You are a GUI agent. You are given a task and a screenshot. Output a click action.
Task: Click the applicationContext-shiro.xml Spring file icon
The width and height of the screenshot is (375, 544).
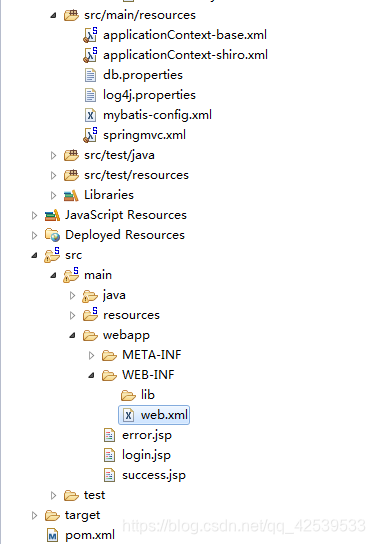[90, 55]
